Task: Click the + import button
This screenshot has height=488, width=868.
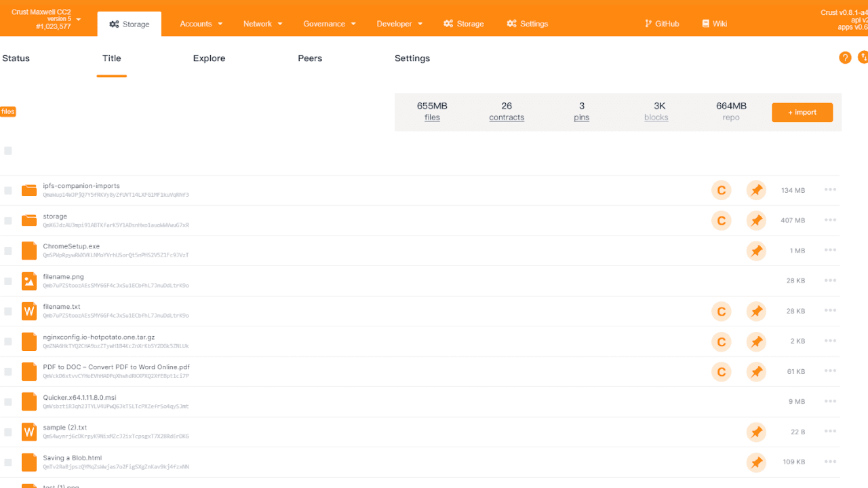Action: point(802,112)
